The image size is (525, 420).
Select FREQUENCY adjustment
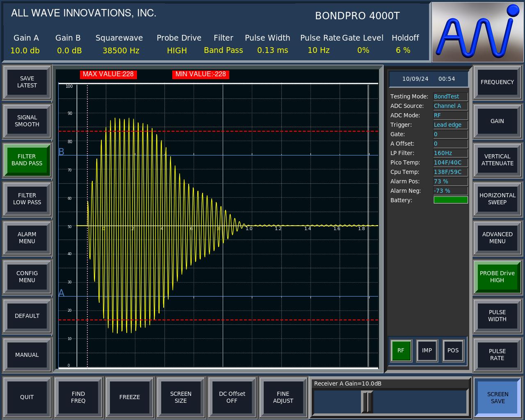pos(497,82)
